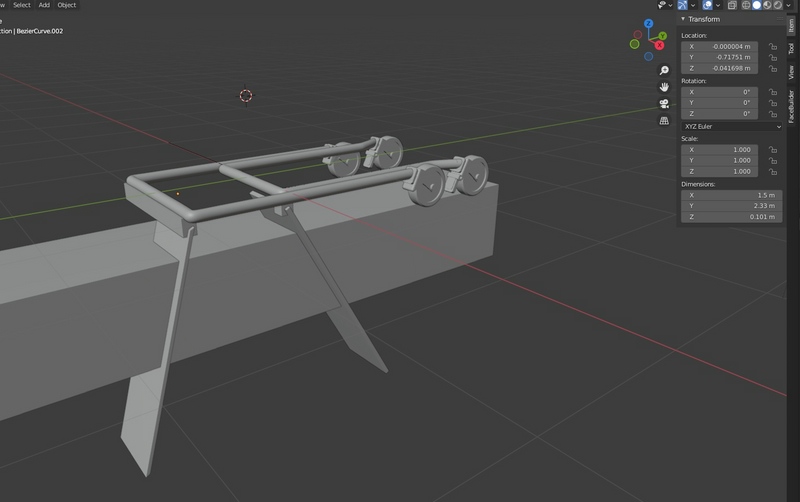
Task: Switch to the FaceBuilder sidebar tab
Action: point(791,107)
